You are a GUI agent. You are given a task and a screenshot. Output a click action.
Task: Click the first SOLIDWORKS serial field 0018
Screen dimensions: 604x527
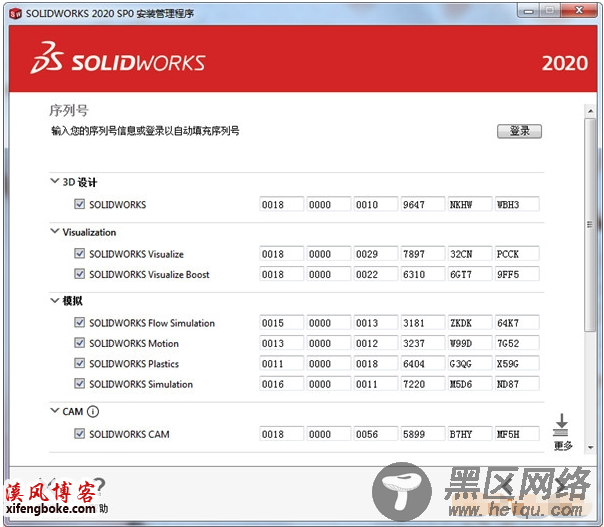click(280, 205)
